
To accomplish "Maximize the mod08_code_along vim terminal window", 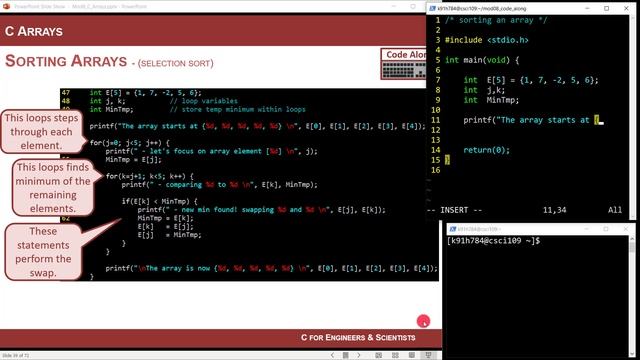I will tap(607, 8).
